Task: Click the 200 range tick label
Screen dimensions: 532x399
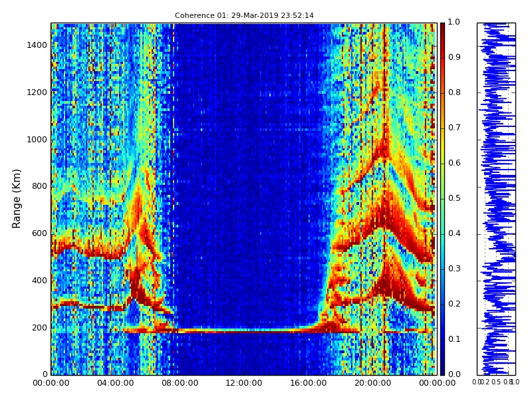Action: (x=39, y=328)
